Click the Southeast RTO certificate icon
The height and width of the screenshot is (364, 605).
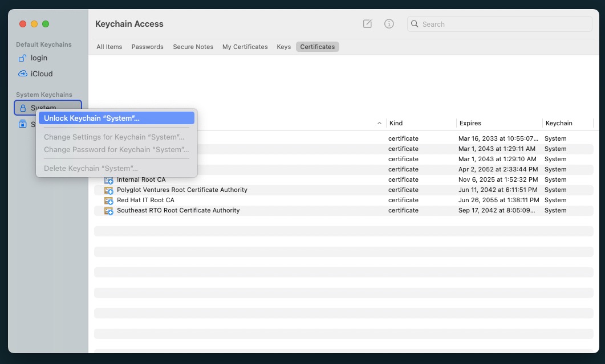pyautogui.click(x=108, y=211)
